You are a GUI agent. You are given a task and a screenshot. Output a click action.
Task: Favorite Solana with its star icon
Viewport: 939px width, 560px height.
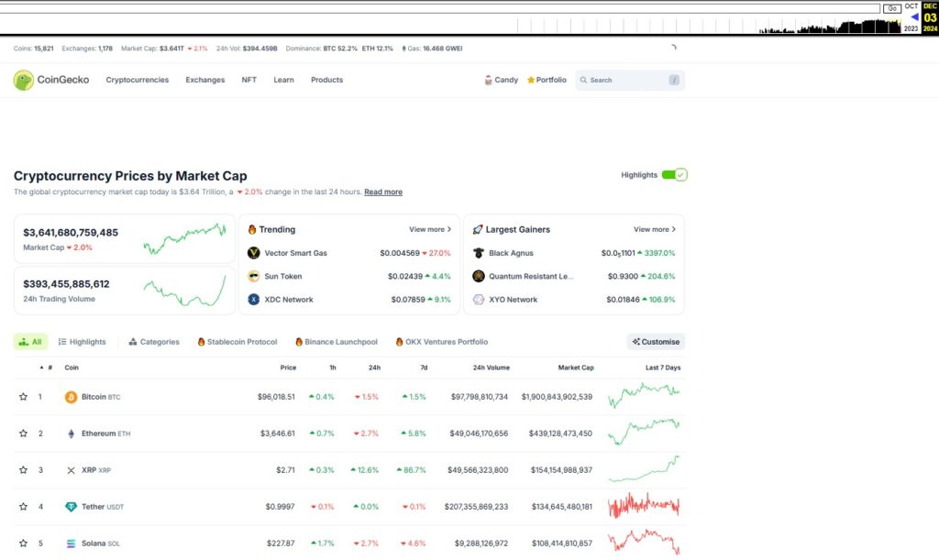coord(23,544)
